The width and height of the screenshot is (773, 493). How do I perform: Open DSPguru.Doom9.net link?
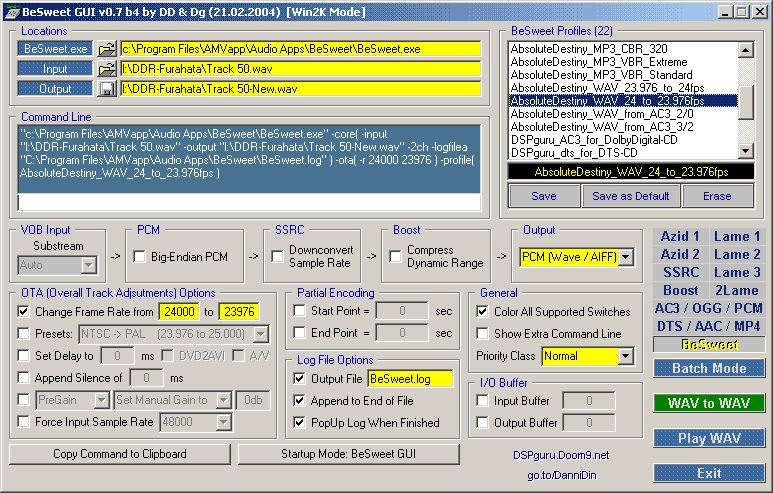(561, 455)
